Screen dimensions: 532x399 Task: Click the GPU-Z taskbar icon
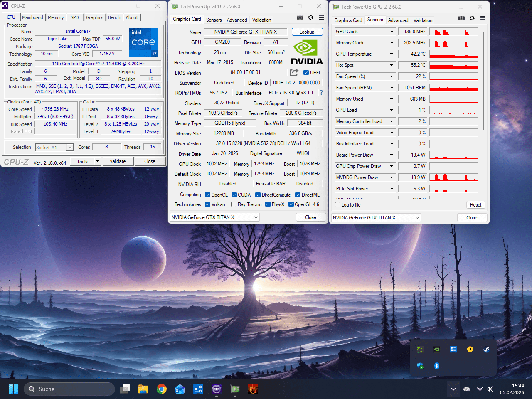click(x=235, y=389)
